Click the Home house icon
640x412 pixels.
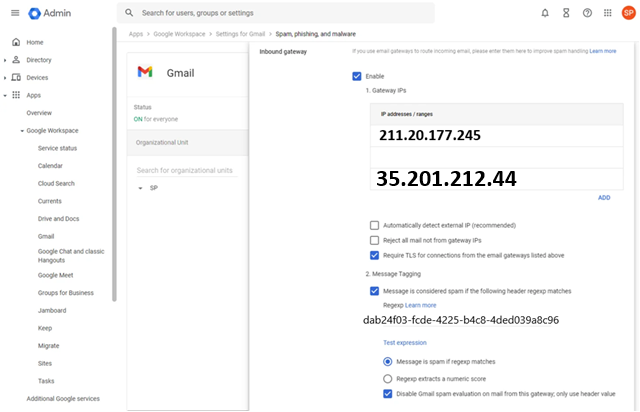pyautogui.click(x=16, y=42)
